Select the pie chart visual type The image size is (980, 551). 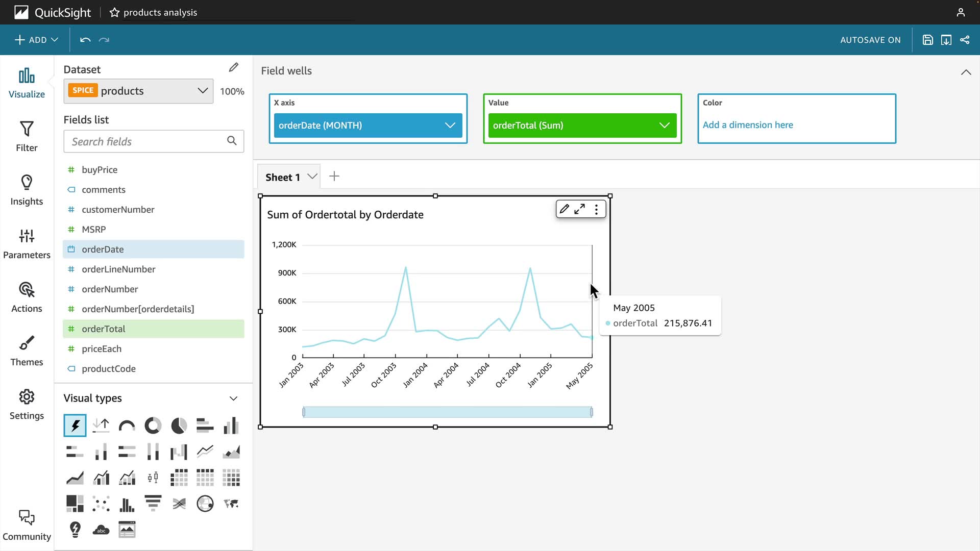pyautogui.click(x=179, y=425)
